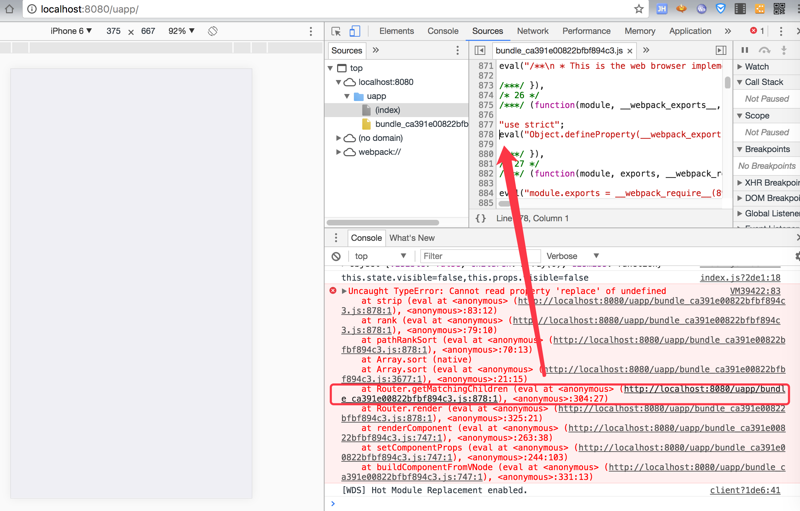This screenshot has width=800, height=511.
Task: Collapse the top frame tree node
Action: pyautogui.click(x=330, y=68)
